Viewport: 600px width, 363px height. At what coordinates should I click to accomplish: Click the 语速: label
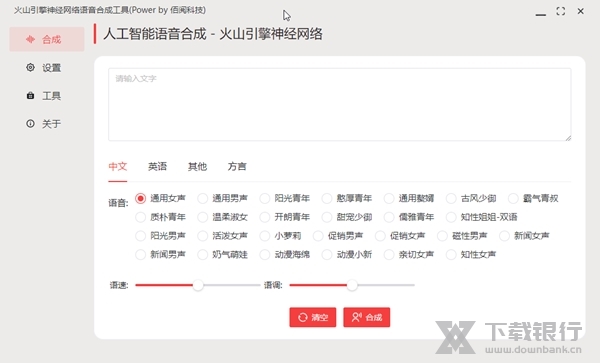pos(119,285)
